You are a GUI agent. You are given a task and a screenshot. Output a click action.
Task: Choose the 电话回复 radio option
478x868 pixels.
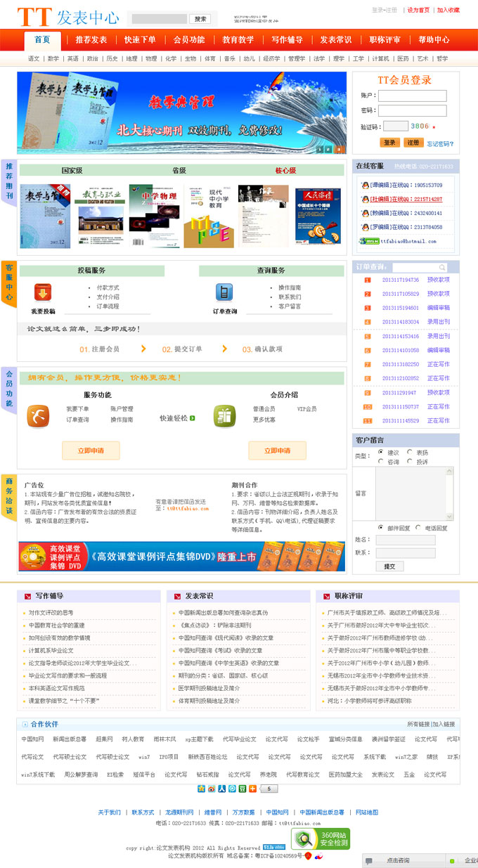(418, 527)
